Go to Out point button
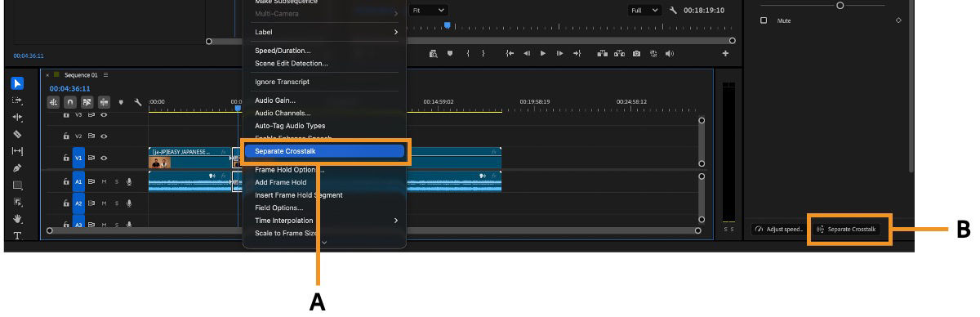980x317 pixels. pyautogui.click(x=577, y=53)
